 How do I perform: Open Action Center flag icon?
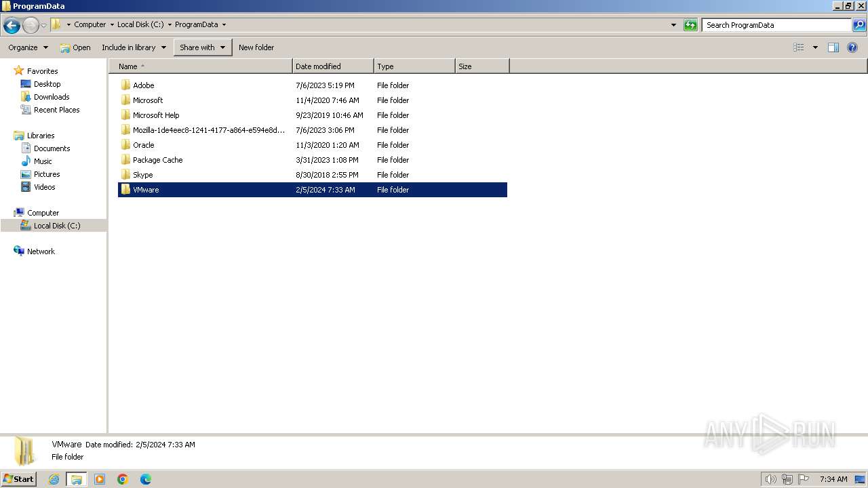point(804,479)
